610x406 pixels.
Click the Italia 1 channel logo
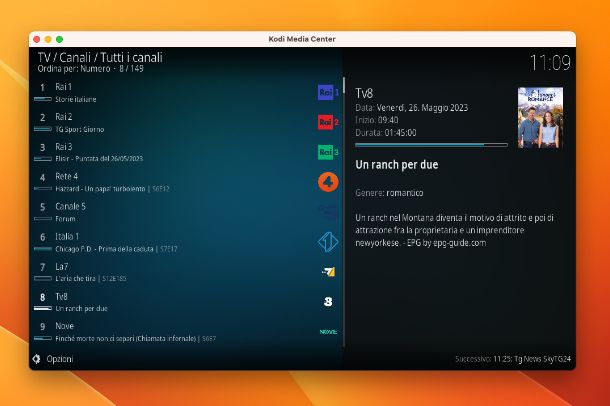coord(328,242)
